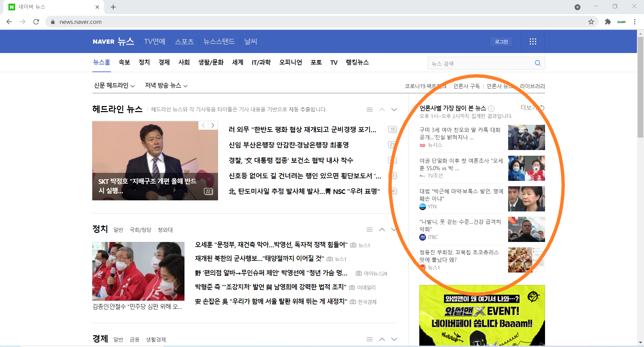Screen dimensions: 644x347
Task: Open the 박근혜 photo thumbnail in ranking
Action: [x=527, y=199]
